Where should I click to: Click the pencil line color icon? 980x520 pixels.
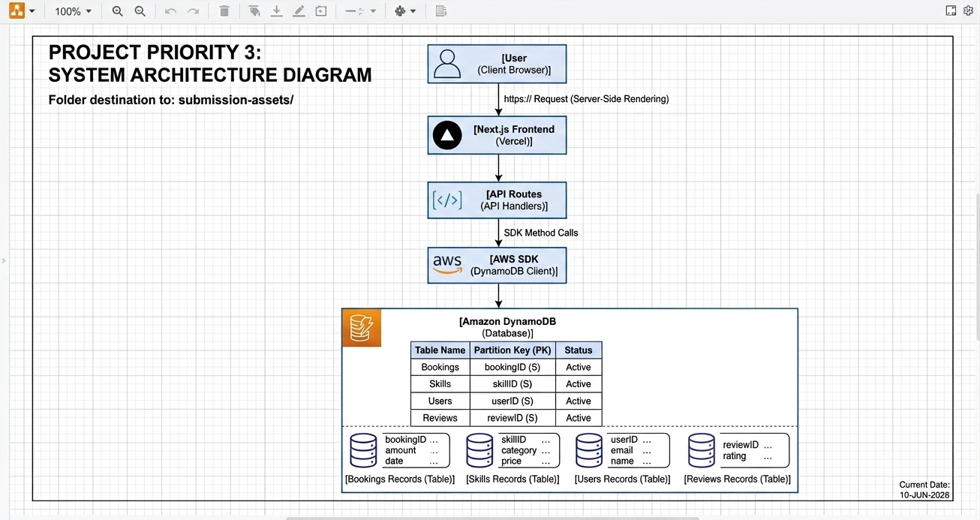299,11
